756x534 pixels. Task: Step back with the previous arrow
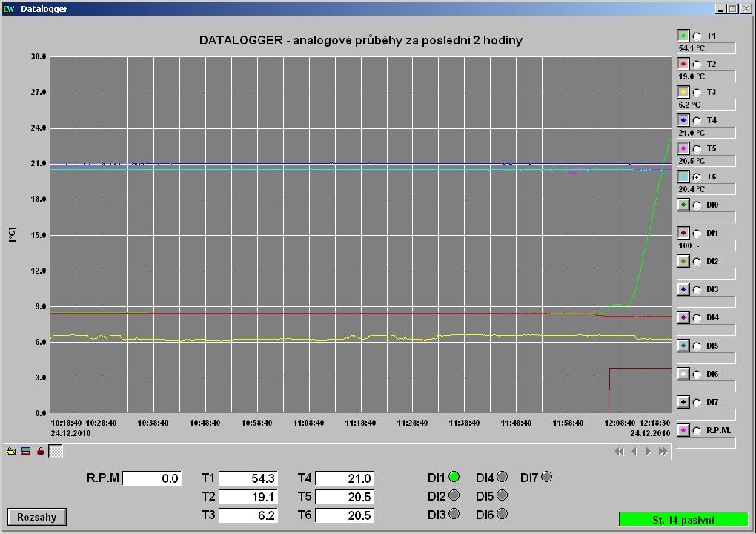coord(634,452)
